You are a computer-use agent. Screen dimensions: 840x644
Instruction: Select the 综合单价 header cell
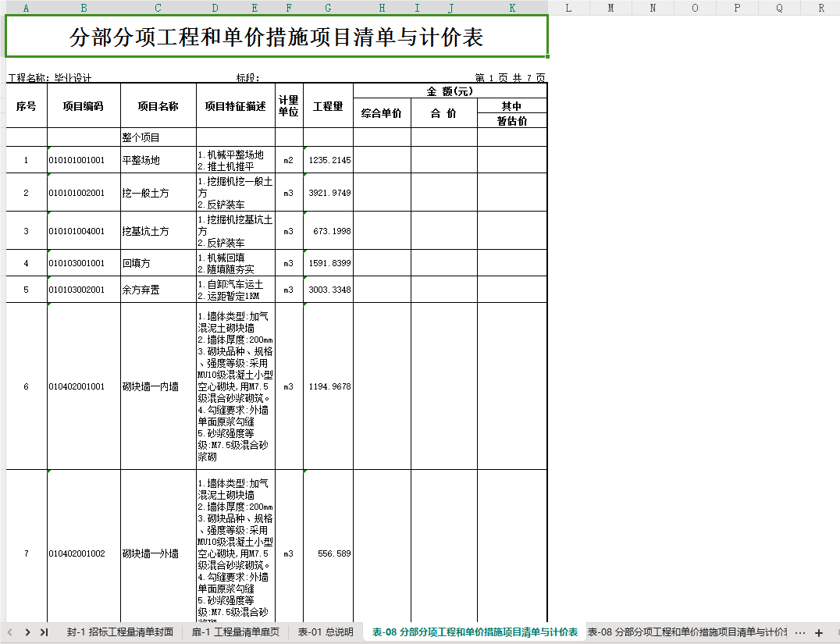pyautogui.click(x=382, y=113)
